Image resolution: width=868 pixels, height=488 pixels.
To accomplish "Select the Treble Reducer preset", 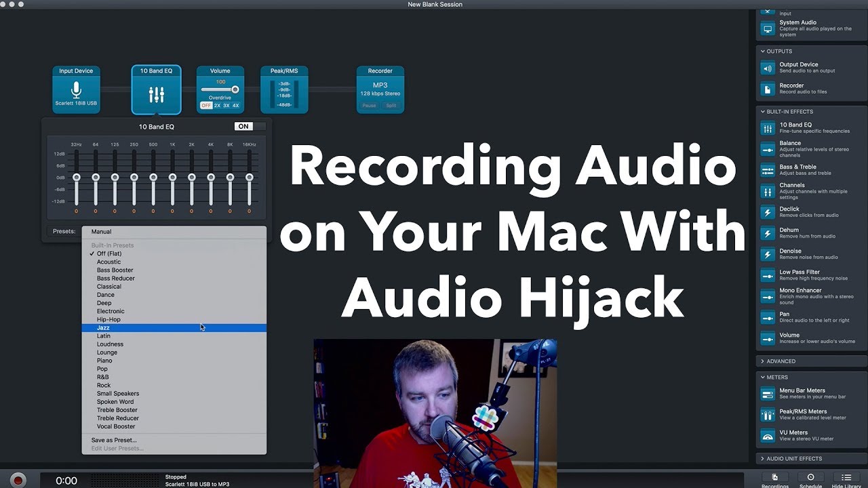I will click(174, 418).
